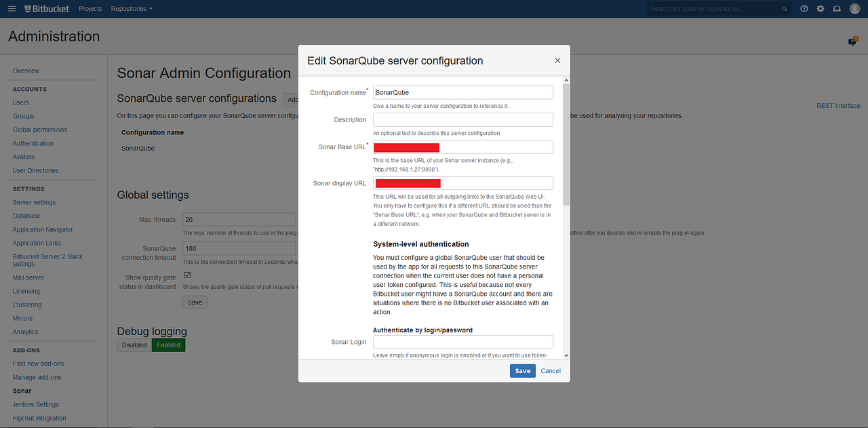
Task: Click the dialog scrollbar up arrow
Action: pos(566,79)
